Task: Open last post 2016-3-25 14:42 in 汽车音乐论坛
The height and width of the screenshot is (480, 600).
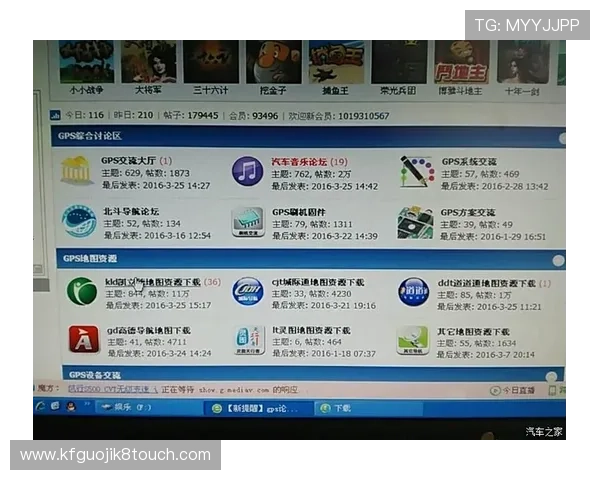Action: 345,186
